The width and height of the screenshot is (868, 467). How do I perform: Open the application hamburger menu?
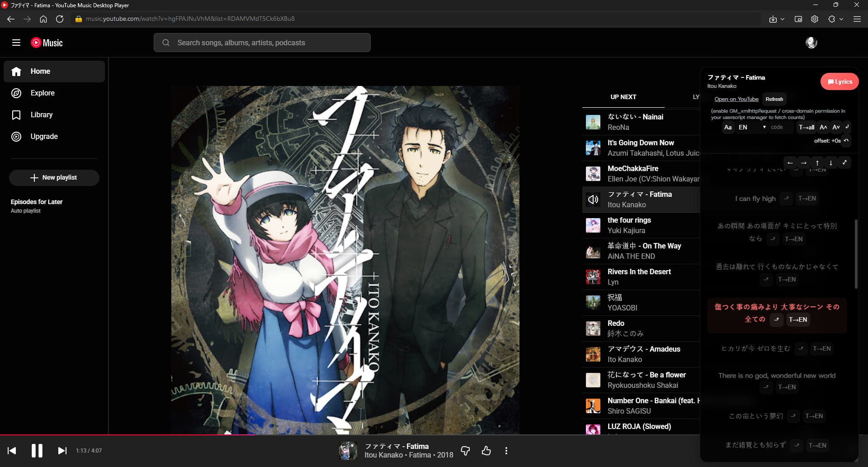[857, 19]
